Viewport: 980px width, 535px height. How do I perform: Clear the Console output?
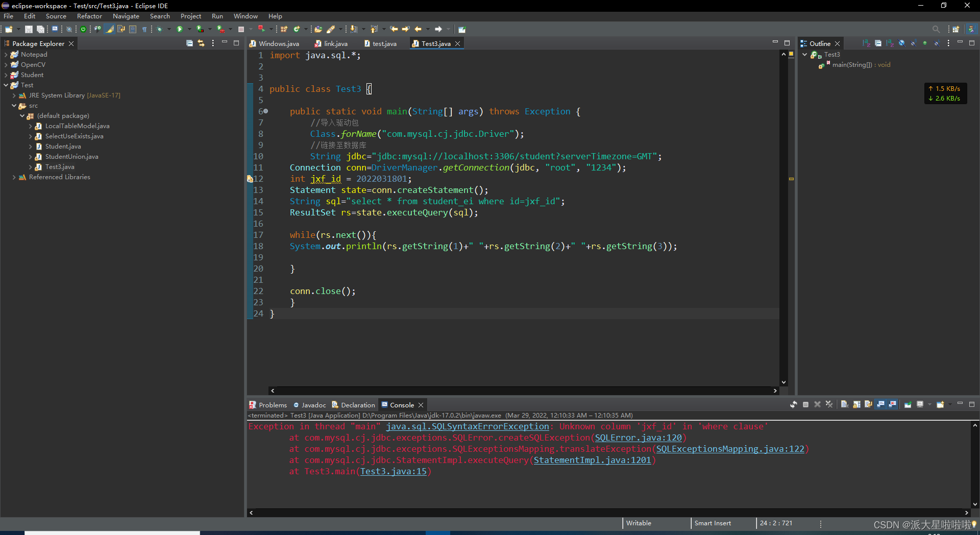(845, 404)
